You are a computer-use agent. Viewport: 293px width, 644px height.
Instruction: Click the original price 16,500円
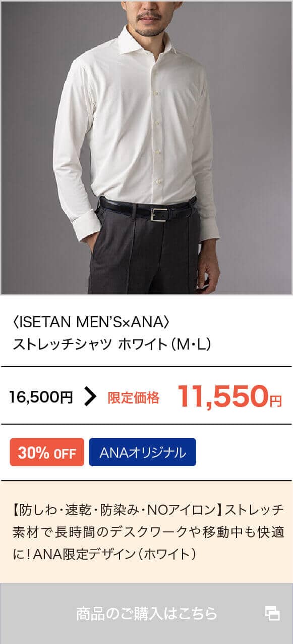click(x=41, y=398)
